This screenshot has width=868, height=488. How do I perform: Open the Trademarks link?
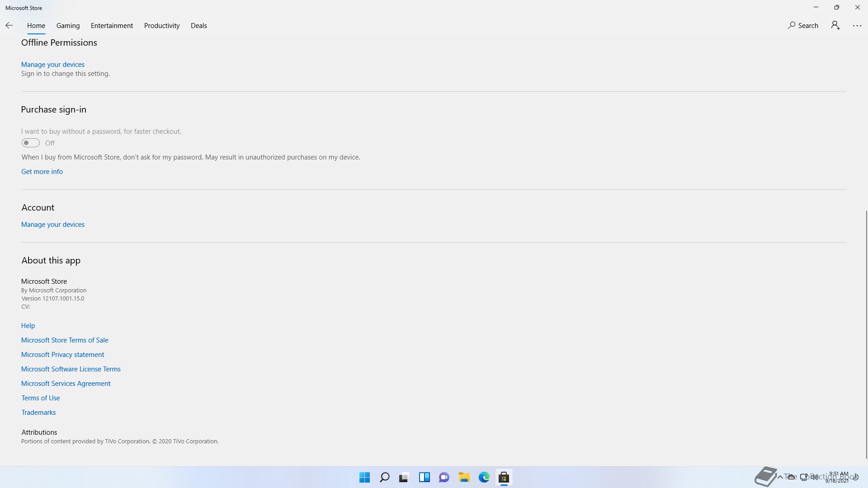(x=38, y=413)
